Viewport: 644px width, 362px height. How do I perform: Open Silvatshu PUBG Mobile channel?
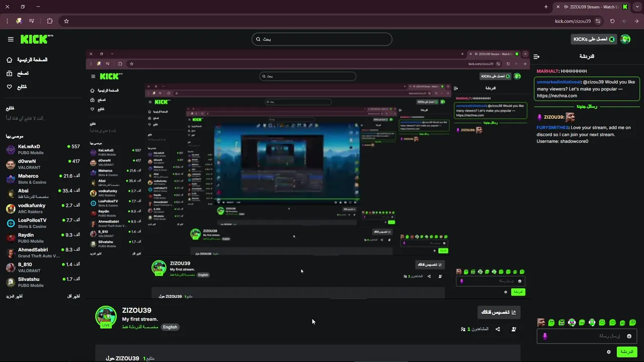[43, 282]
